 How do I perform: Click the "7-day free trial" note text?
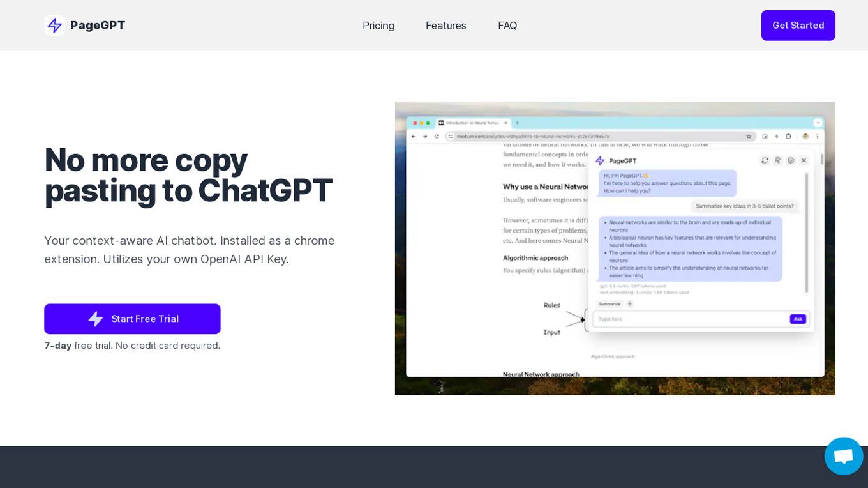click(132, 346)
